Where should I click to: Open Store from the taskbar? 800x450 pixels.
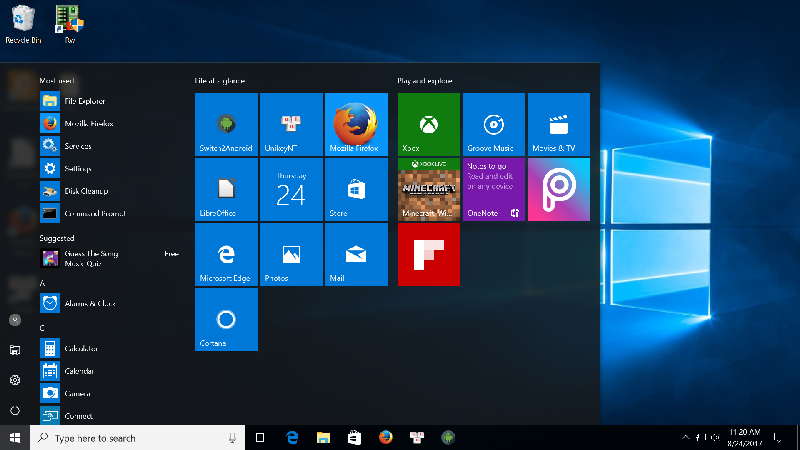click(x=354, y=438)
